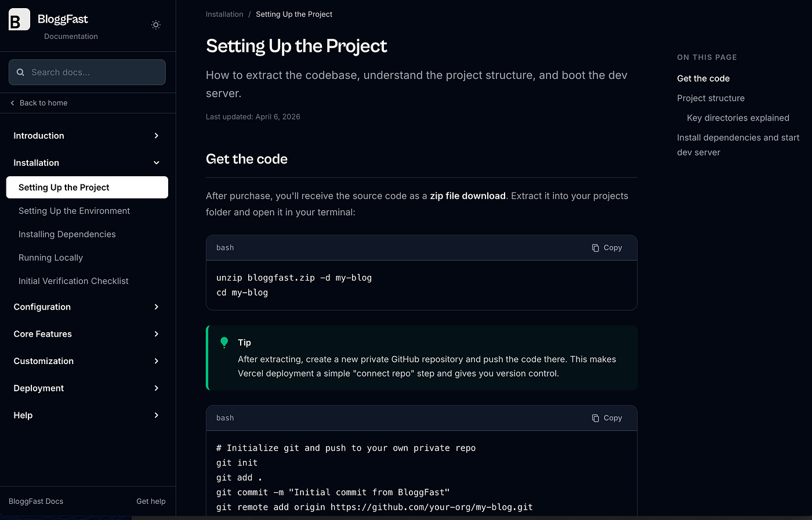Expand the Deployment section chevron
Image resolution: width=812 pixels, height=520 pixels.
coord(156,388)
